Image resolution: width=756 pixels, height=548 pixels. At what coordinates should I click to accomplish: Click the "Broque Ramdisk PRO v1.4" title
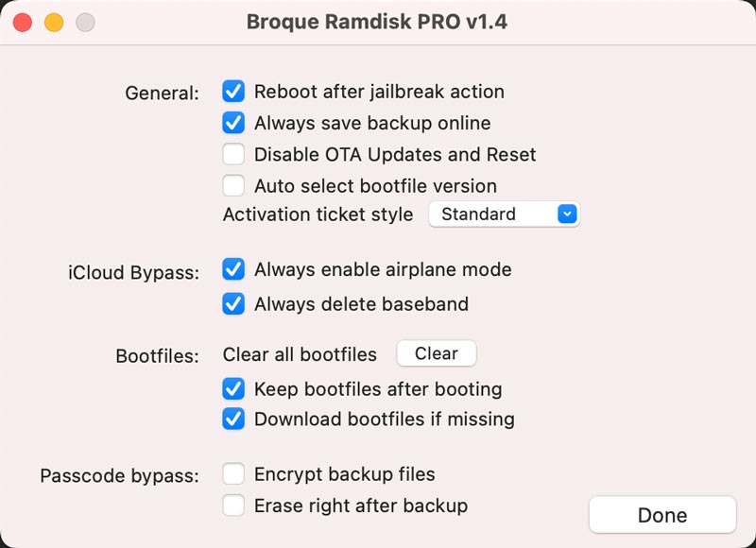(x=377, y=21)
